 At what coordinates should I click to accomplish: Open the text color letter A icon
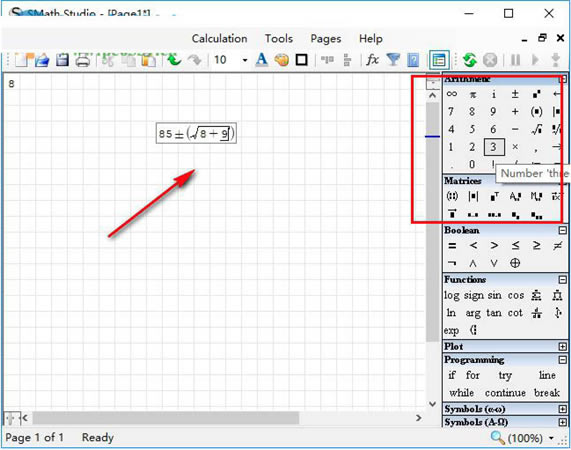[261, 60]
